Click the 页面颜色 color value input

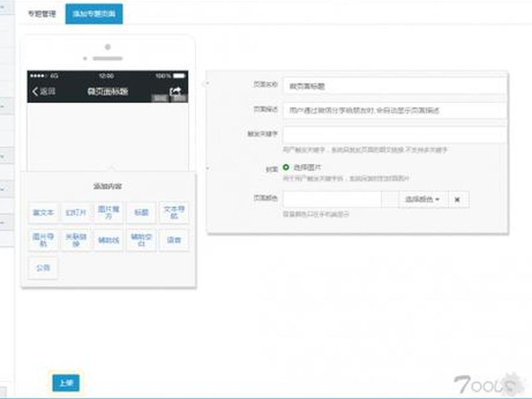point(332,199)
